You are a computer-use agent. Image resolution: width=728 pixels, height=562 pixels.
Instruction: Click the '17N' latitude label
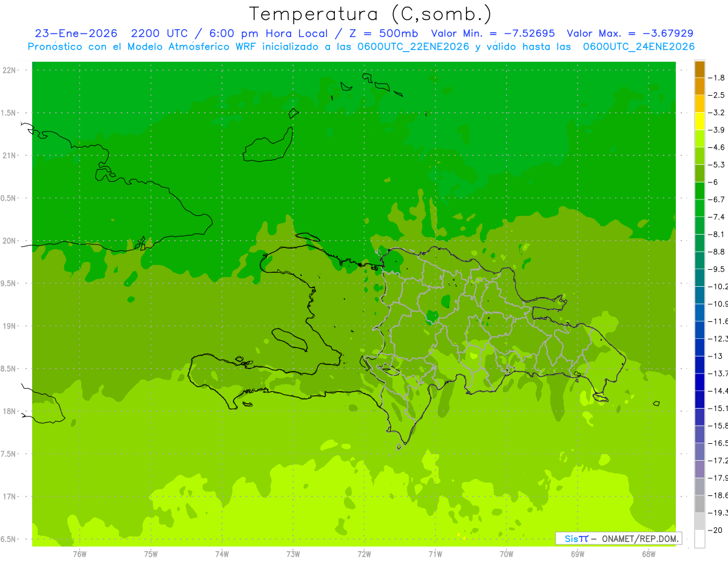pos(10,497)
